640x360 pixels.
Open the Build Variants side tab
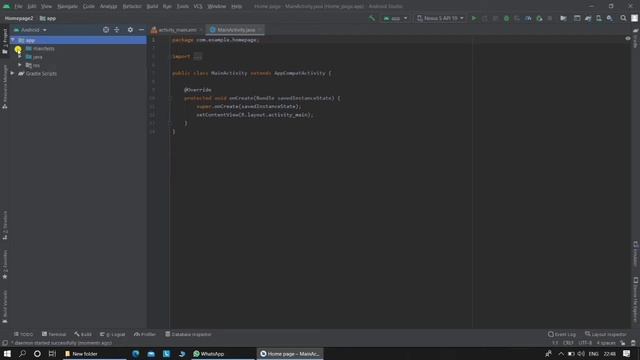[4, 307]
